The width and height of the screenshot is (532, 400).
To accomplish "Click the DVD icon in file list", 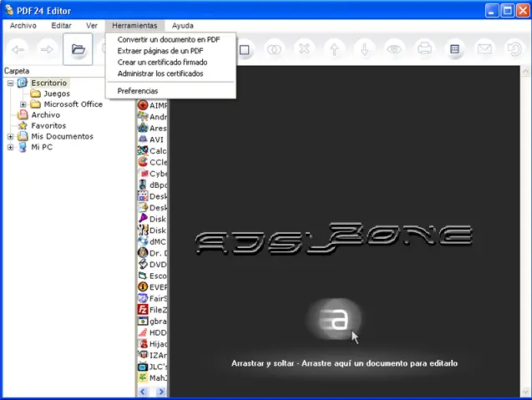I will coord(143,264).
